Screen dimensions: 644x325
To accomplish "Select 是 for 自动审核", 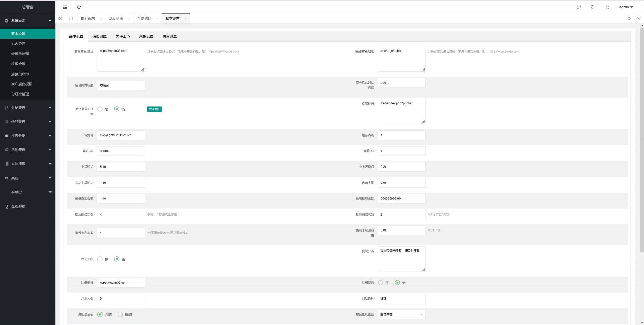I will [x=100, y=259].
